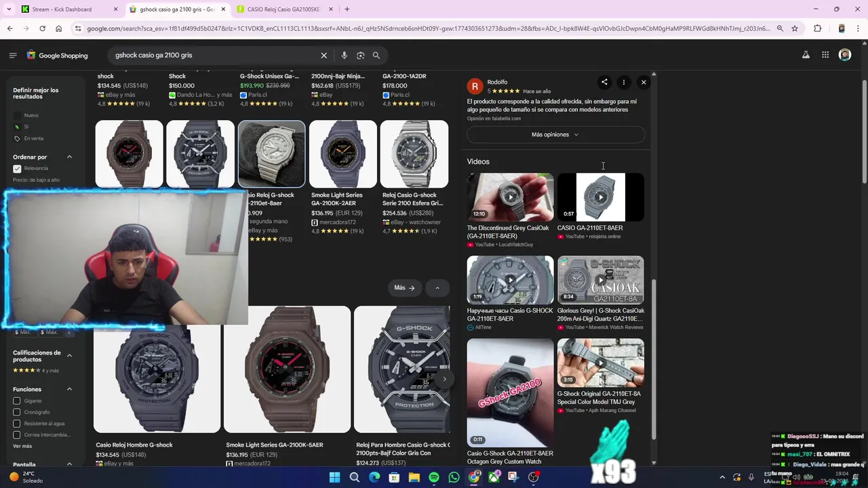Check the Cronógrafo function filter
Viewport: 868px width, 488px height.
17,412
